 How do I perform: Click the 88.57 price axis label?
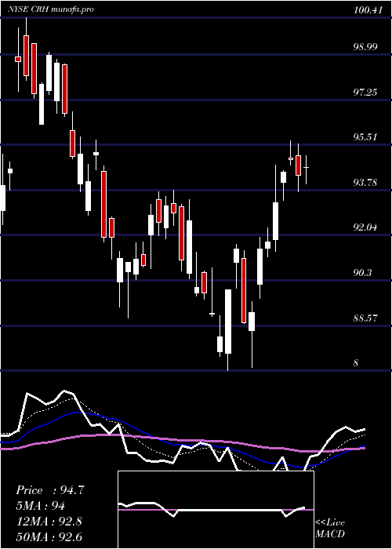365,318
